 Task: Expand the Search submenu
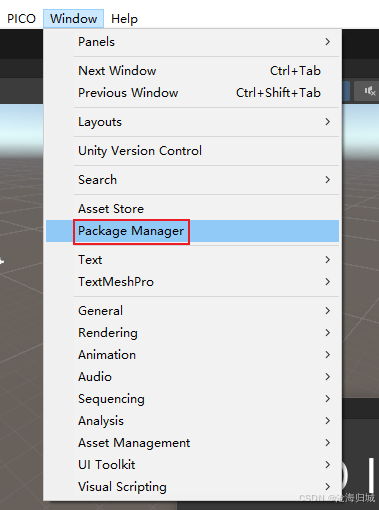pos(192,180)
